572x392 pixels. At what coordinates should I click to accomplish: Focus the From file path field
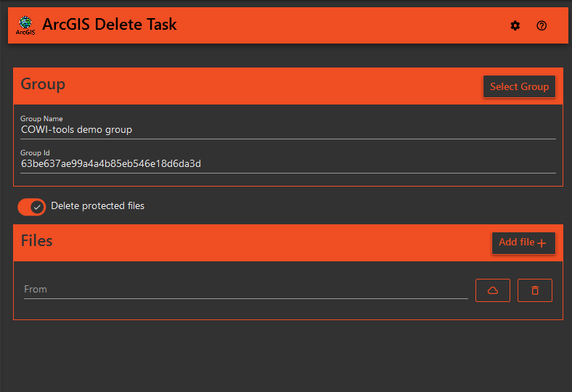(x=245, y=289)
